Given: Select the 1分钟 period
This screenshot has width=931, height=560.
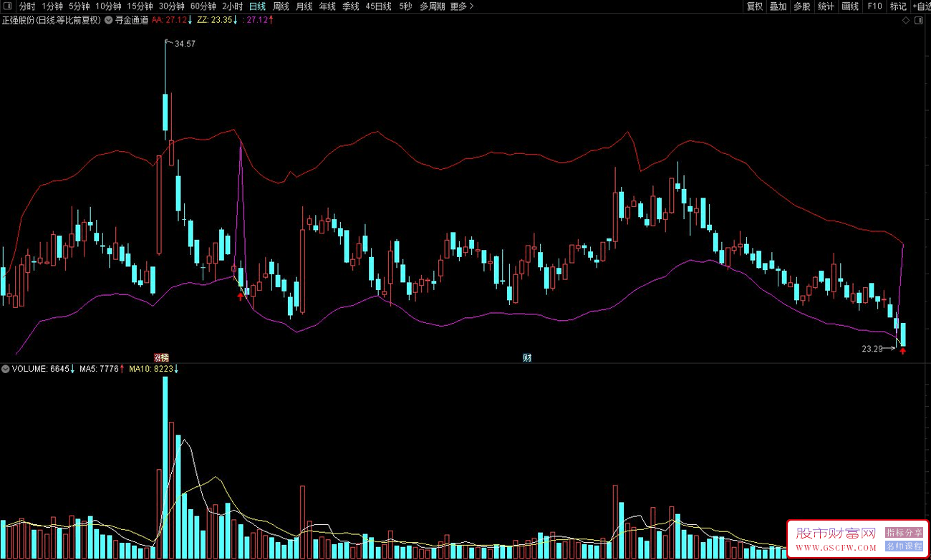Looking at the screenshot, I should point(52,6).
